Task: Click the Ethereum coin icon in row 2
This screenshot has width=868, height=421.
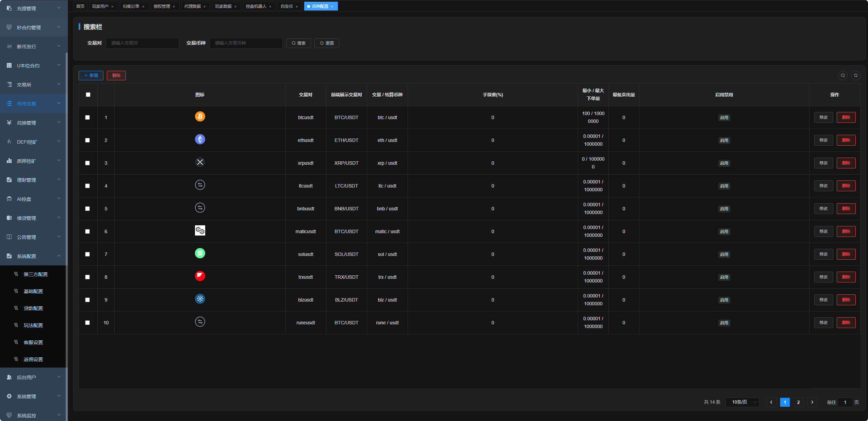Action: pyautogui.click(x=200, y=140)
